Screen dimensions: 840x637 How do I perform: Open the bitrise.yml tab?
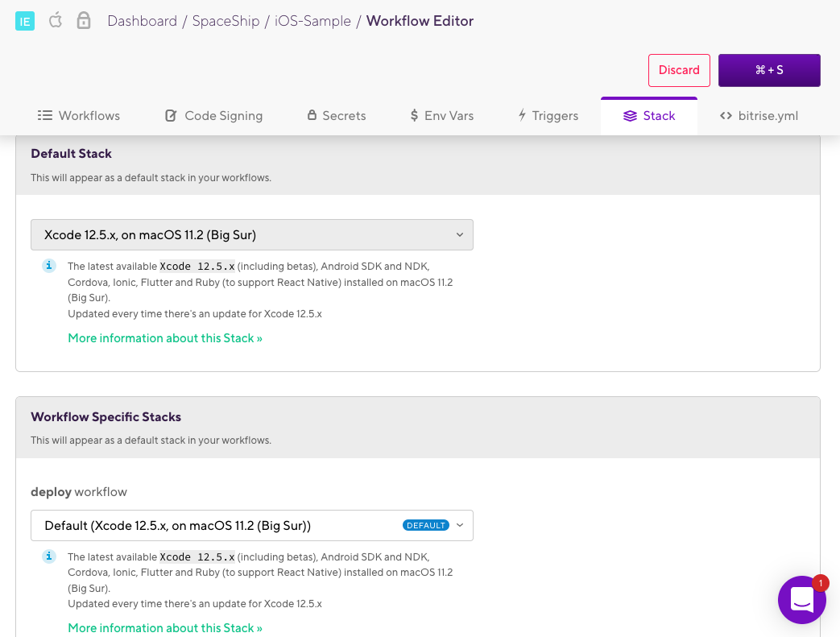coord(759,116)
